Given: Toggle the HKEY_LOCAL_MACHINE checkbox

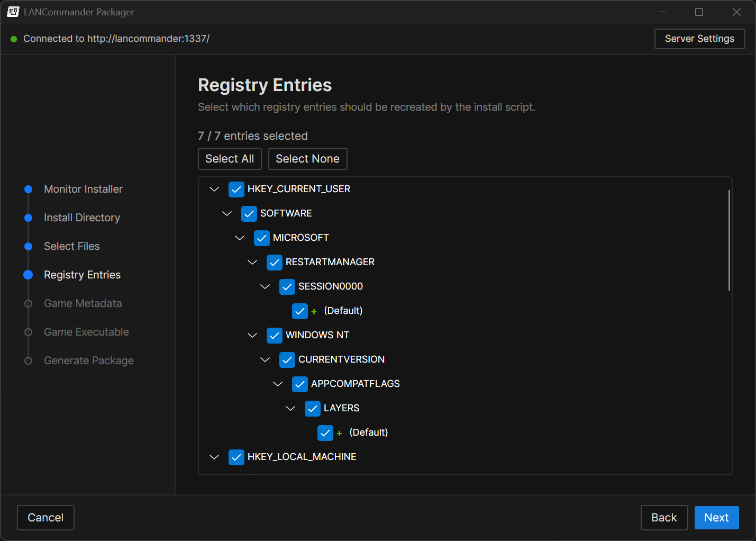Looking at the screenshot, I should [x=236, y=457].
